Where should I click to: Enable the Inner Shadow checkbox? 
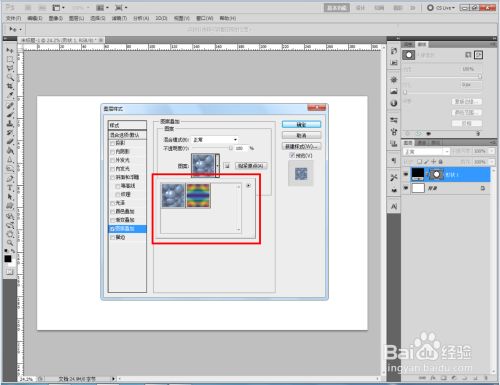pos(112,152)
